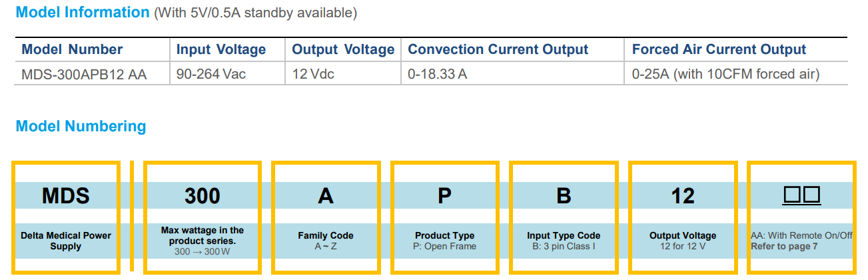Click the Forced Air Current Output header
This screenshot has height=280, width=868.
[719, 49]
